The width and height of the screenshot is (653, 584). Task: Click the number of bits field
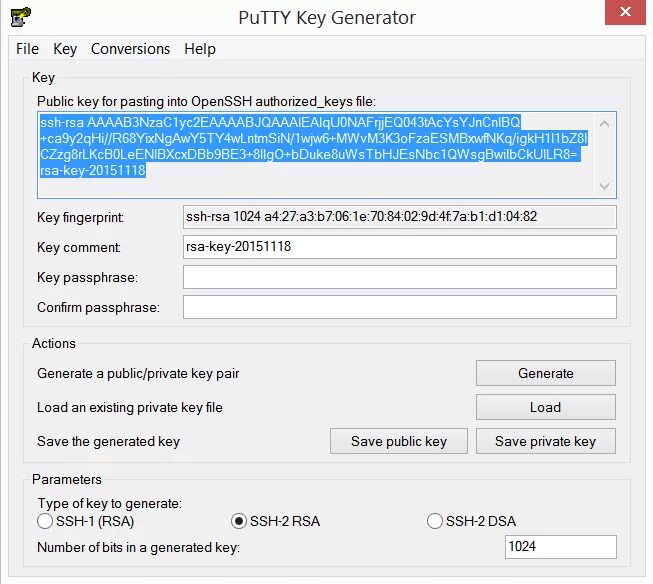click(x=561, y=547)
